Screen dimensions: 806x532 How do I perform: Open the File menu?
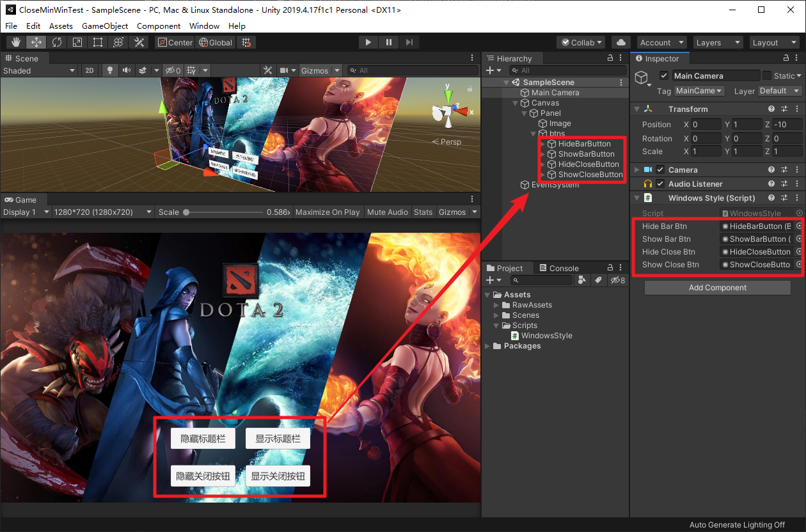coord(12,26)
